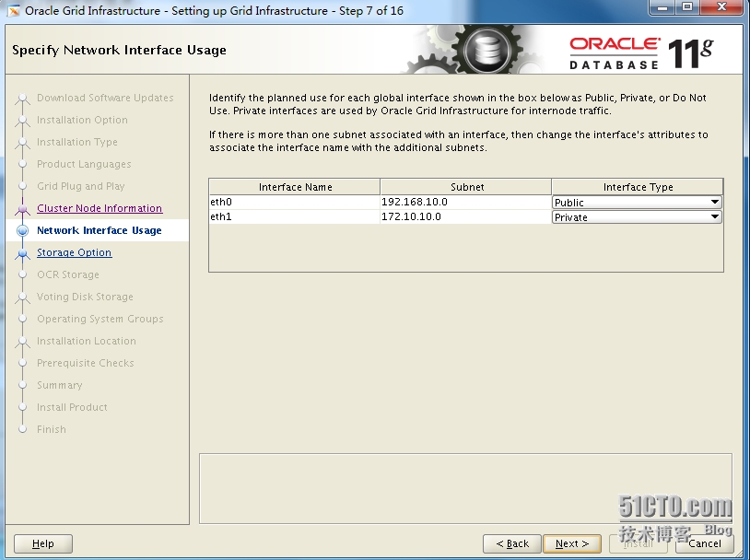This screenshot has height=560, width=750.
Task: Click the disabled Product Languages step
Action: pyautogui.click(x=84, y=165)
